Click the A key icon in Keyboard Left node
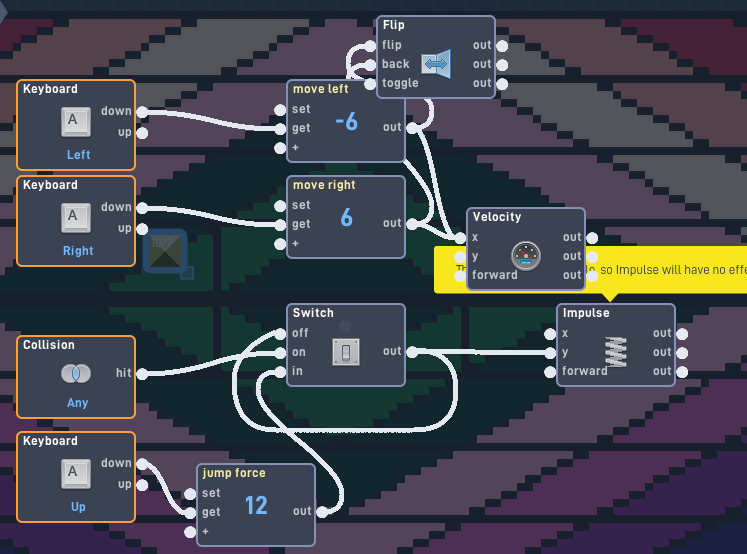 point(76,121)
